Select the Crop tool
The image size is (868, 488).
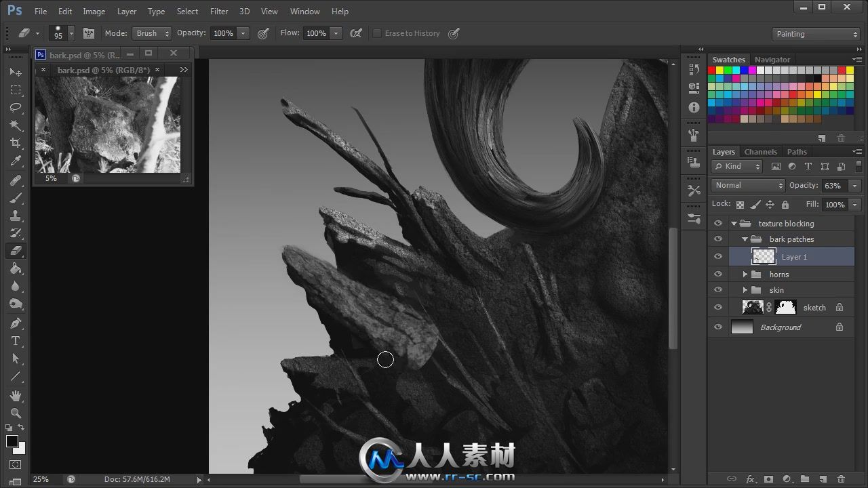click(x=16, y=143)
